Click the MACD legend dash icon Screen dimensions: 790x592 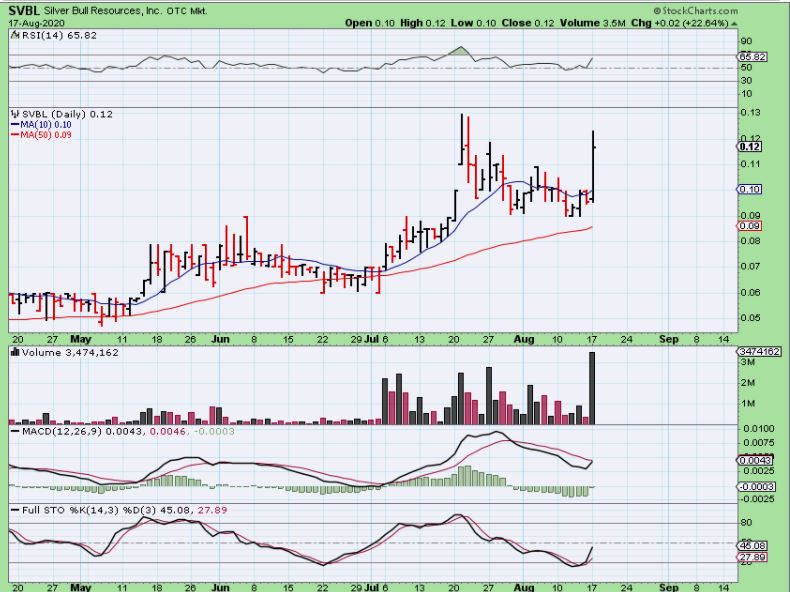(16, 431)
